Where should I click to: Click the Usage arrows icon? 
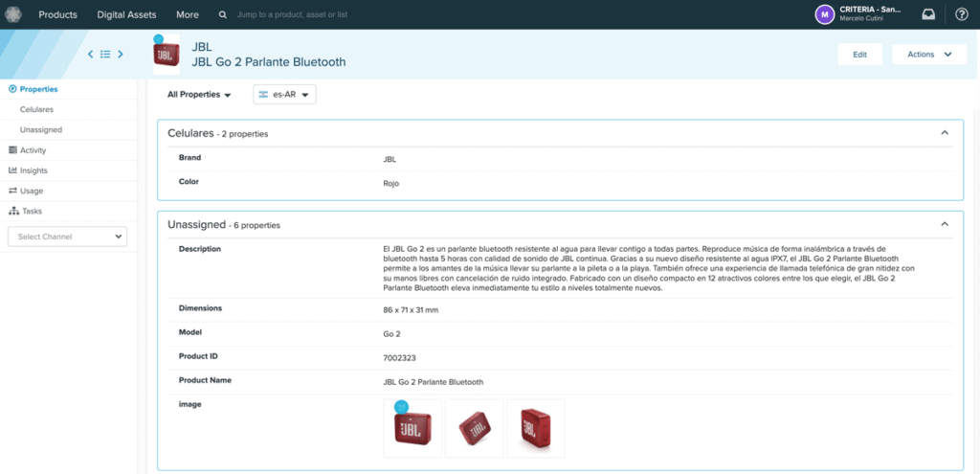[12, 191]
